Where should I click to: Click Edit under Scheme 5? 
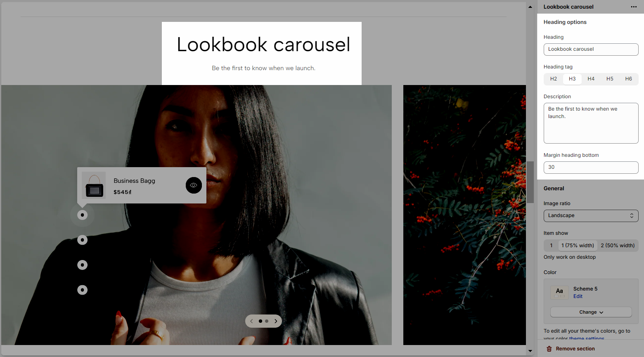(x=578, y=296)
